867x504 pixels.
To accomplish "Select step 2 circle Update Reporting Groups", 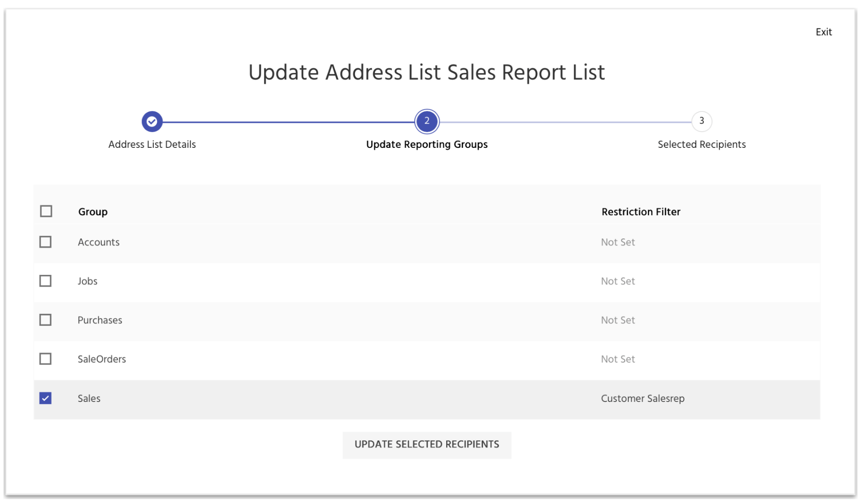I will coord(427,122).
